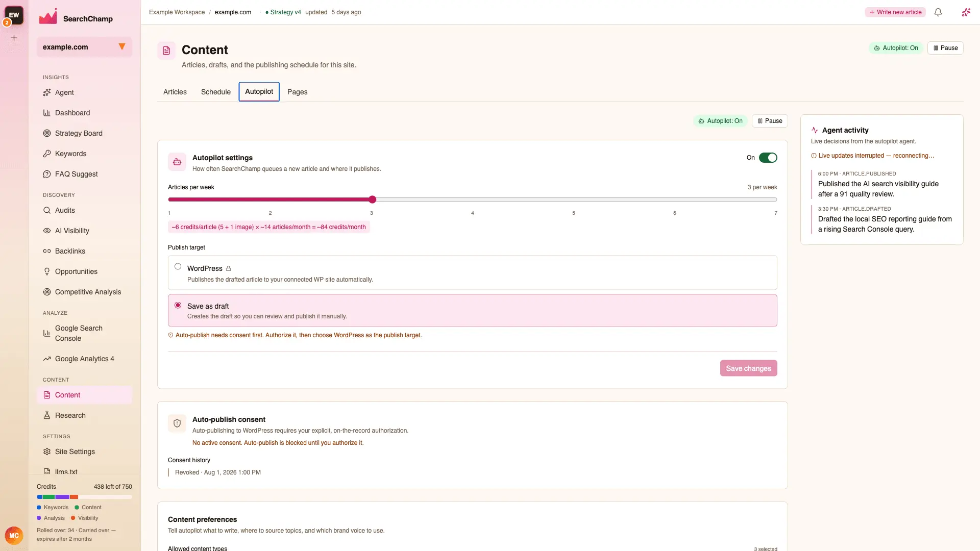
Task: Click the Strategy v4 status label
Action: [x=283, y=12]
